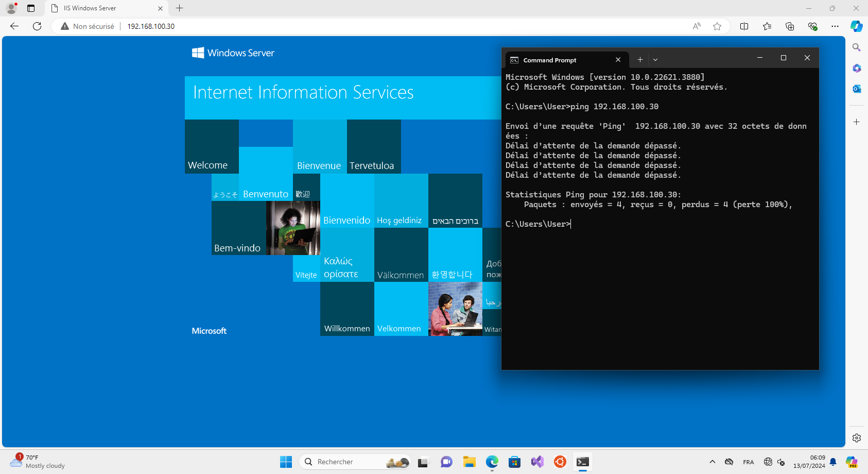The height and width of the screenshot is (474, 868).
Task: Click the browser refresh icon
Action: pyautogui.click(x=37, y=26)
